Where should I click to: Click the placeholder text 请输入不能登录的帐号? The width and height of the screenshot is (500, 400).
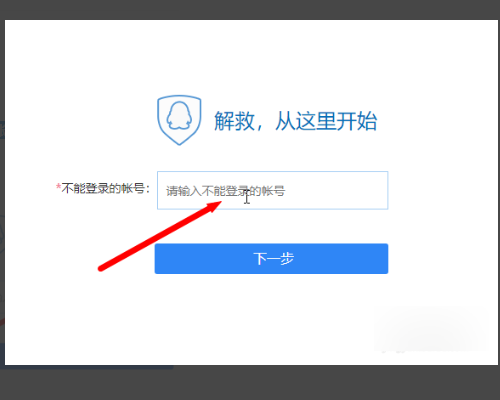coord(226,191)
